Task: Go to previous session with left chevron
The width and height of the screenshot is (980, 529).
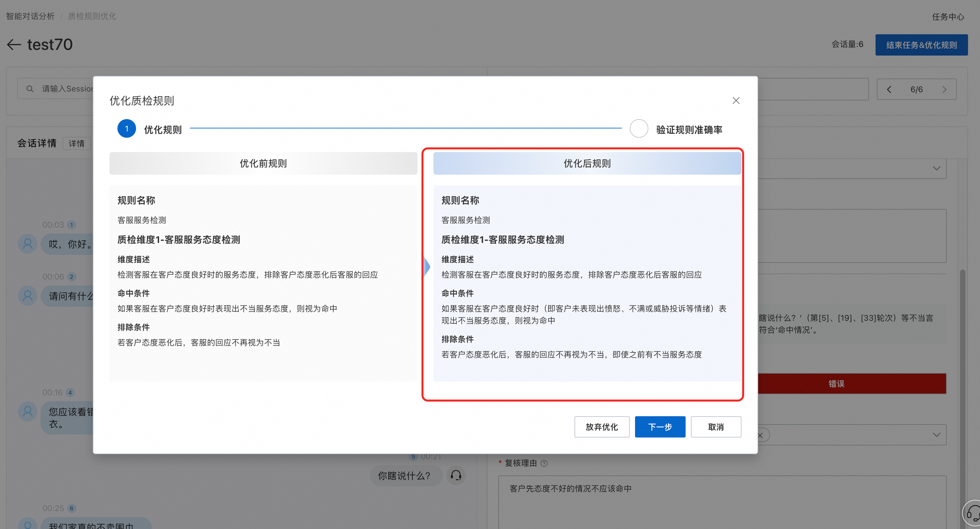Action: click(x=889, y=89)
